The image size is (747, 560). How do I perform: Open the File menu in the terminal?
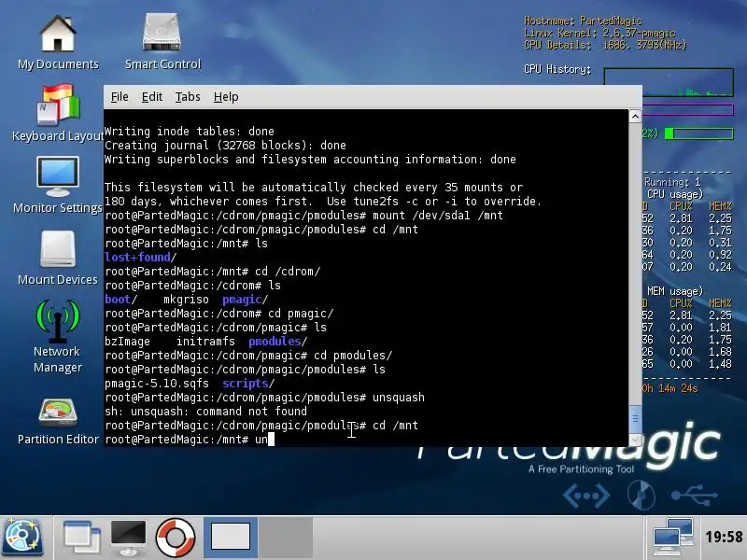click(x=120, y=97)
